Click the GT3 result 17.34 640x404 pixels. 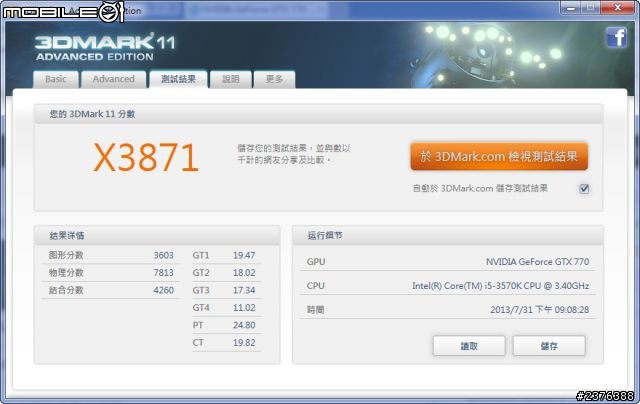[244, 290]
